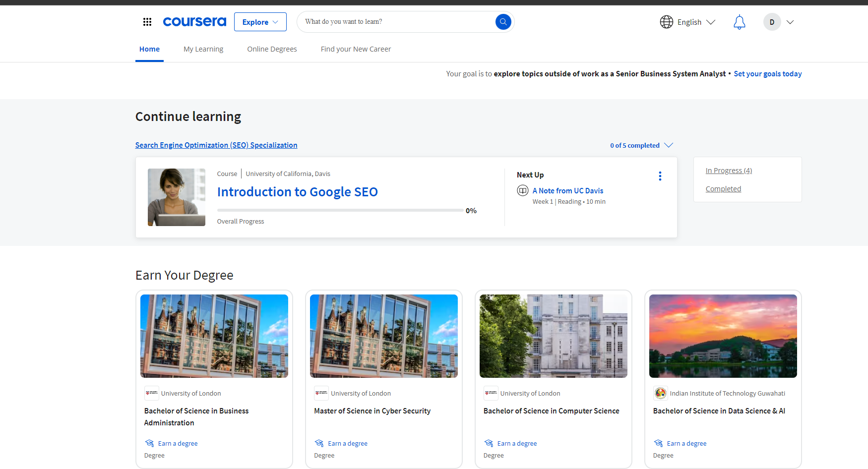Focus the What do you want to learn field
This screenshot has height=469, width=868.
coord(397,22)
